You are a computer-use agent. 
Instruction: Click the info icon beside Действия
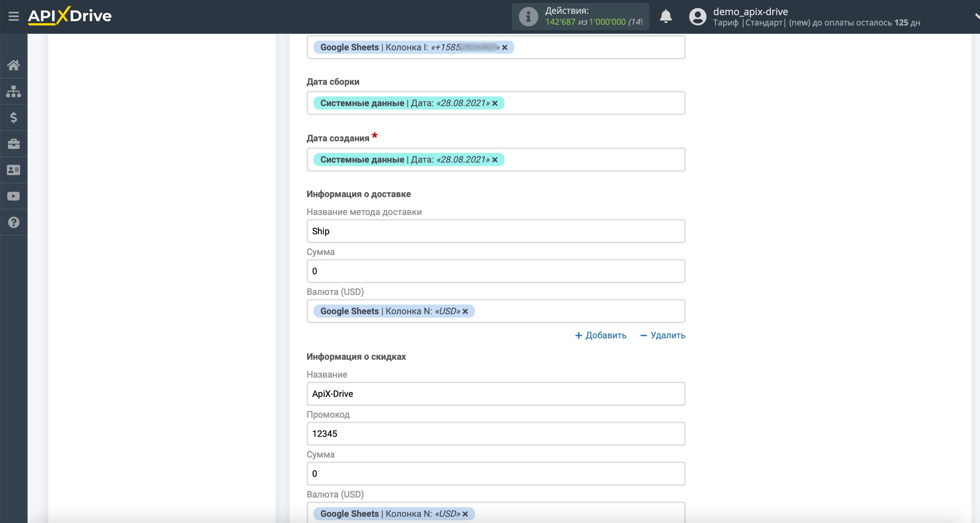pos(528,16)
